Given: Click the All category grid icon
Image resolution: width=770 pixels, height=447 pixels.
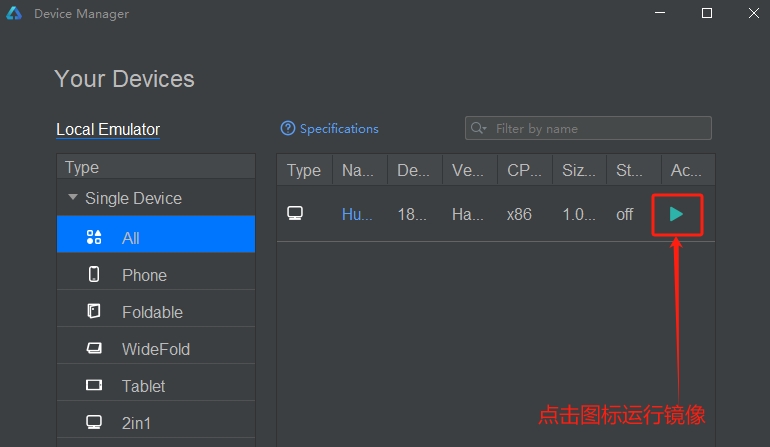Looking at the screenshot, I should (x=94, y=237).
